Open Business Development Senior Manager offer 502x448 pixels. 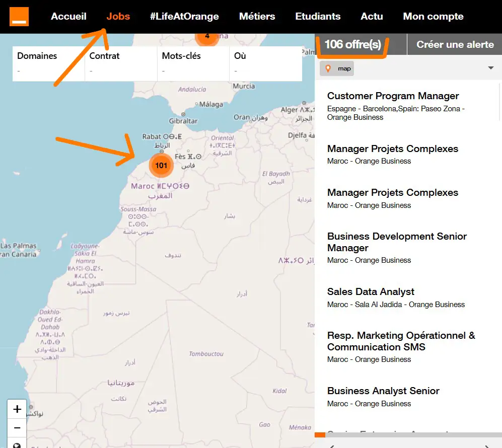[x=397, y=242]
